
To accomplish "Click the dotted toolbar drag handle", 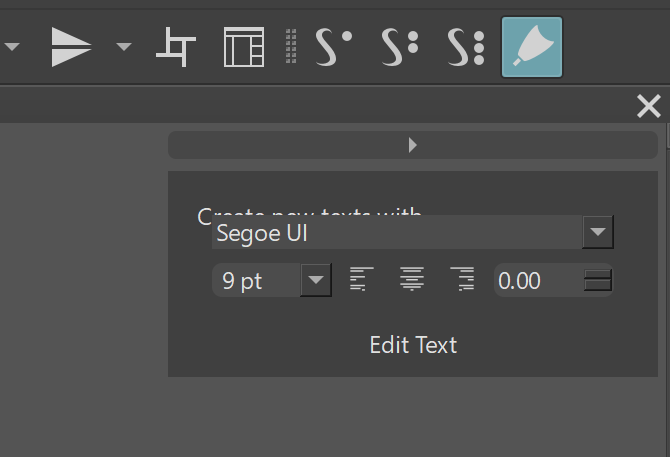I will coord(291,47).
